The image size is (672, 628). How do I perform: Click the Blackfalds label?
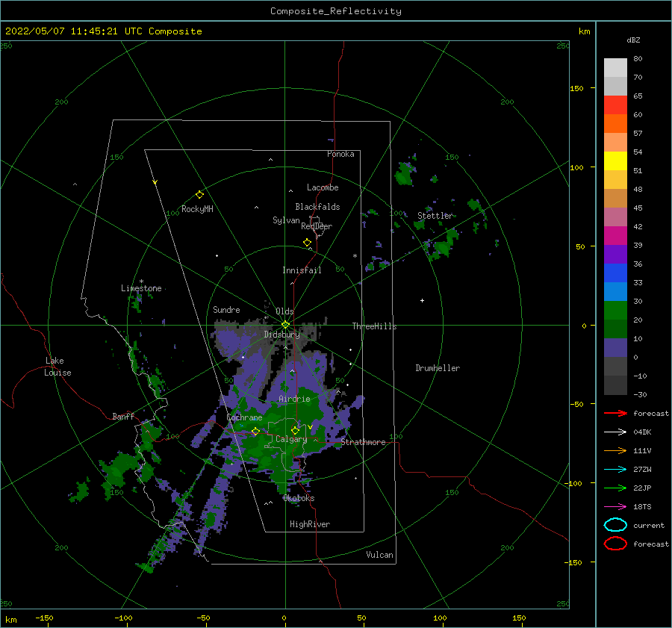[x=317, y=207]
